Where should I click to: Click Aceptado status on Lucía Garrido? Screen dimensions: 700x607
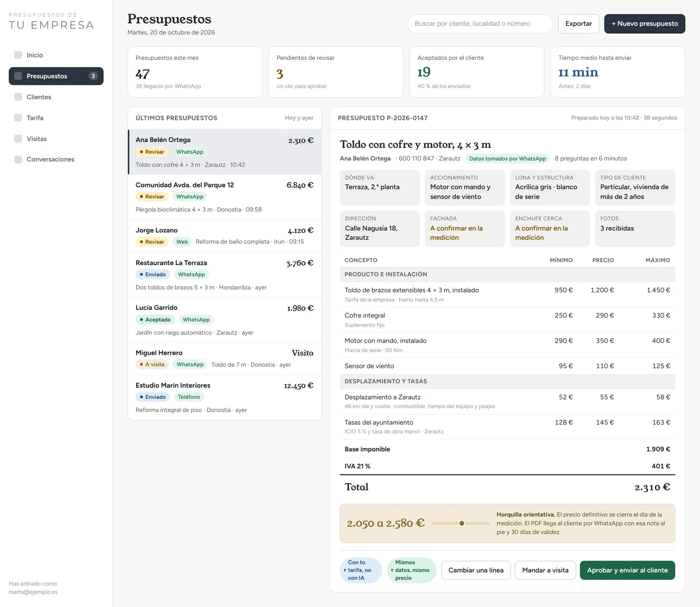[x=155, y=320]
